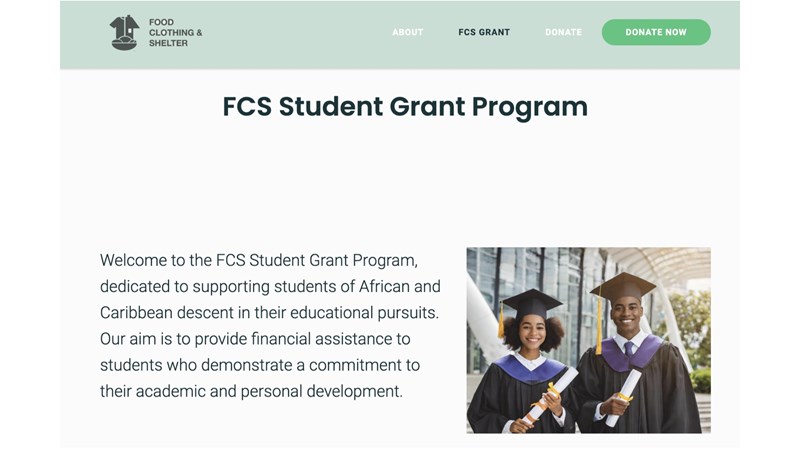This screenshot has width=800, height=450.
Task: Click the "Welcome to the FCS" opening line
Action: [258, 260]
